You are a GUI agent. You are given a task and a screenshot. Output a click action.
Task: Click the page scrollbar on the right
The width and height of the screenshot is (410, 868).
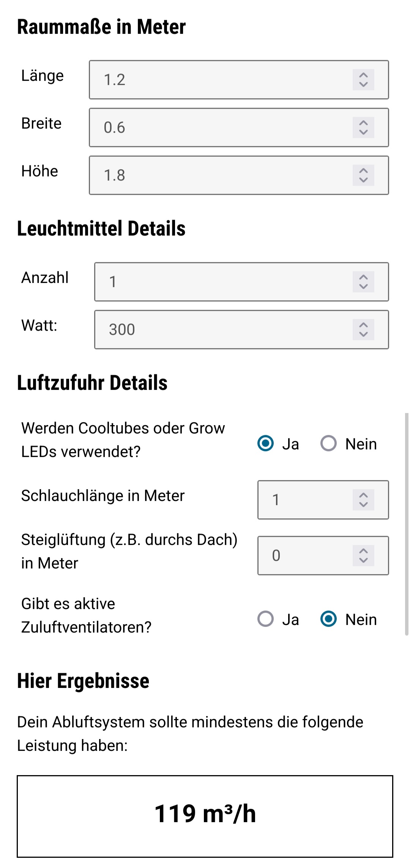tap(407, 523)
